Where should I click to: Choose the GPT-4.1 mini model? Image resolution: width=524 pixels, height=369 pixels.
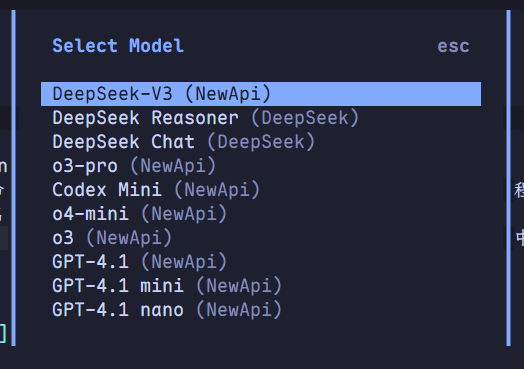(261, 286)
